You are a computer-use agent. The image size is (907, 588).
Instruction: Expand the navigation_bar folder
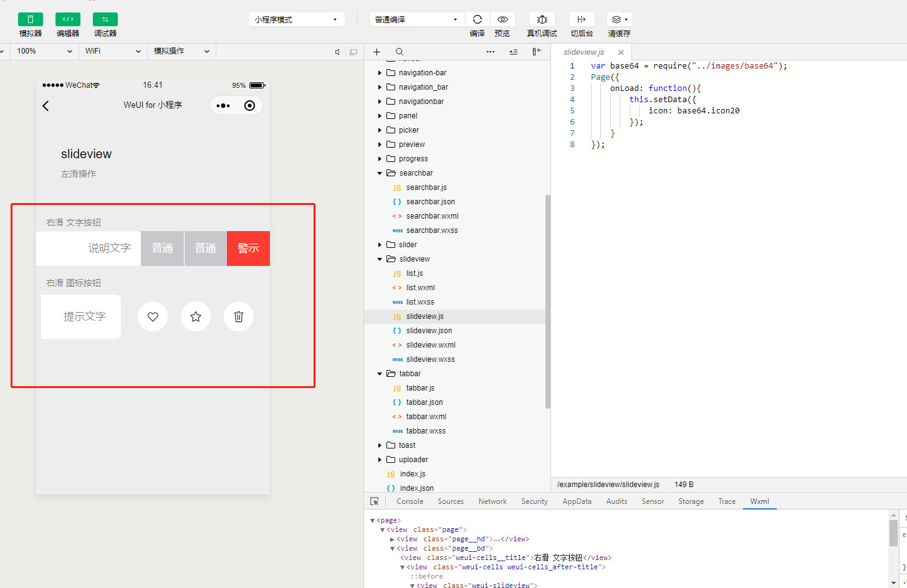[380, 87]
